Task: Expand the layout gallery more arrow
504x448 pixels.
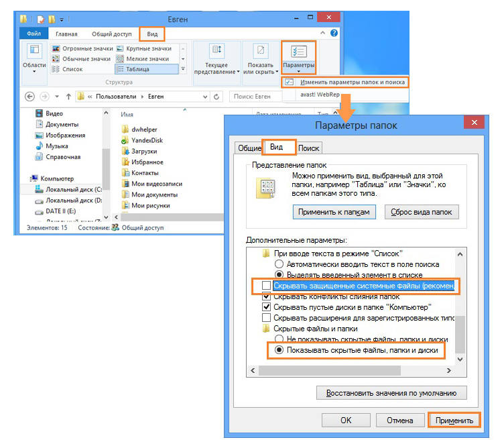Action: coord(183,69)
